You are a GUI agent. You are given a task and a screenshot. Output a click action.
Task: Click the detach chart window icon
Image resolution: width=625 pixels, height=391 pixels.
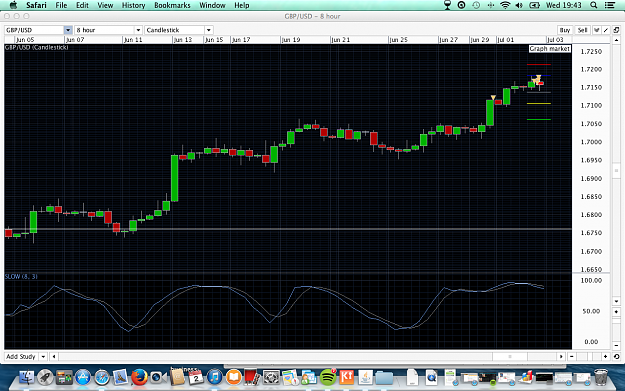[616, 30]
